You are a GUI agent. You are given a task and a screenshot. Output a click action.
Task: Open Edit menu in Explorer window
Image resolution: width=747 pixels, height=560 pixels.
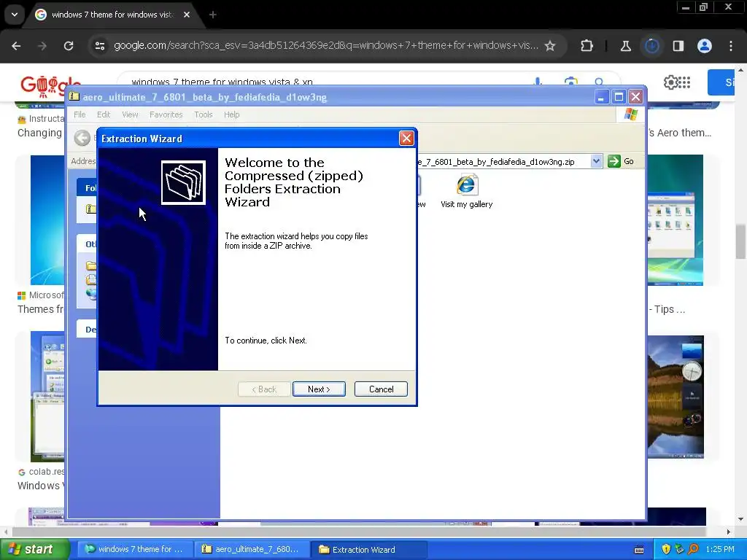coord(104,114)
